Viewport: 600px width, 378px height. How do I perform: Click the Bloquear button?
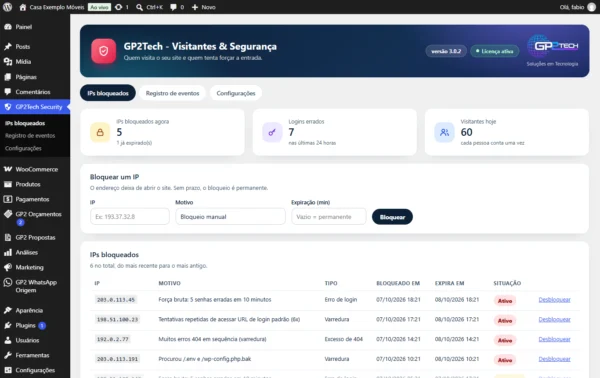pyautogui.click(x=392, y=217)
